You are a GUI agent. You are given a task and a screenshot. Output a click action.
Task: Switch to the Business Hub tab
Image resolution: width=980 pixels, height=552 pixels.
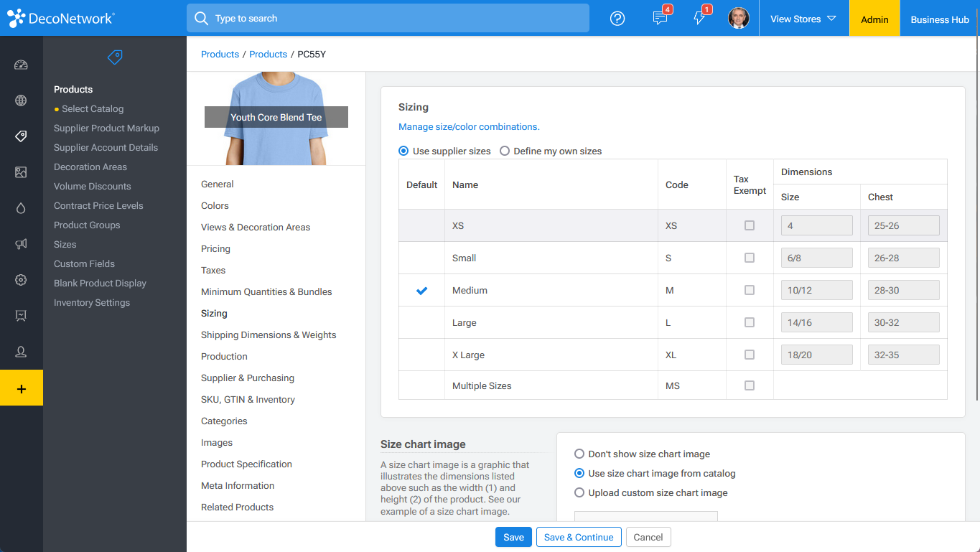pos(939,18)
